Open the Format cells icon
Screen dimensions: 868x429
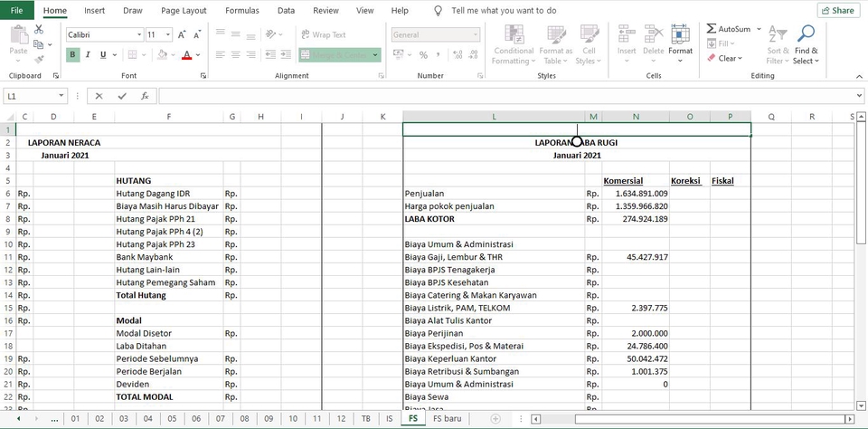tap(680, 34)
